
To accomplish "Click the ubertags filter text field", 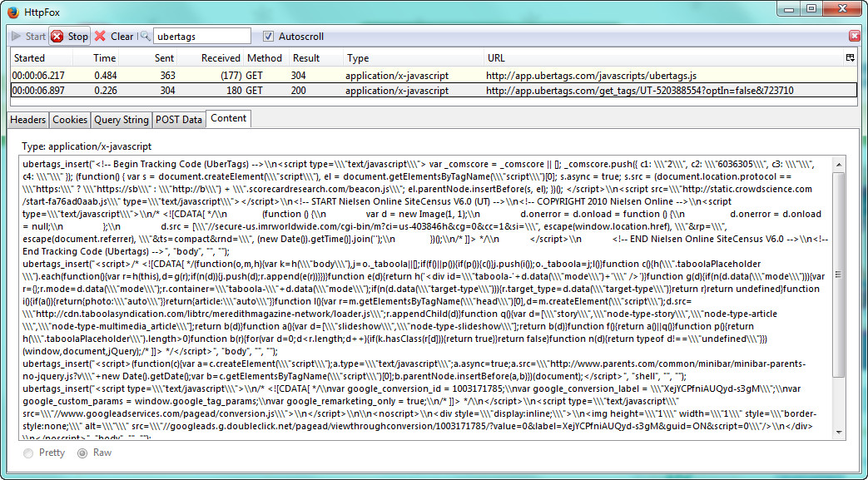I will pyautogui.click(x=201, y=37).
